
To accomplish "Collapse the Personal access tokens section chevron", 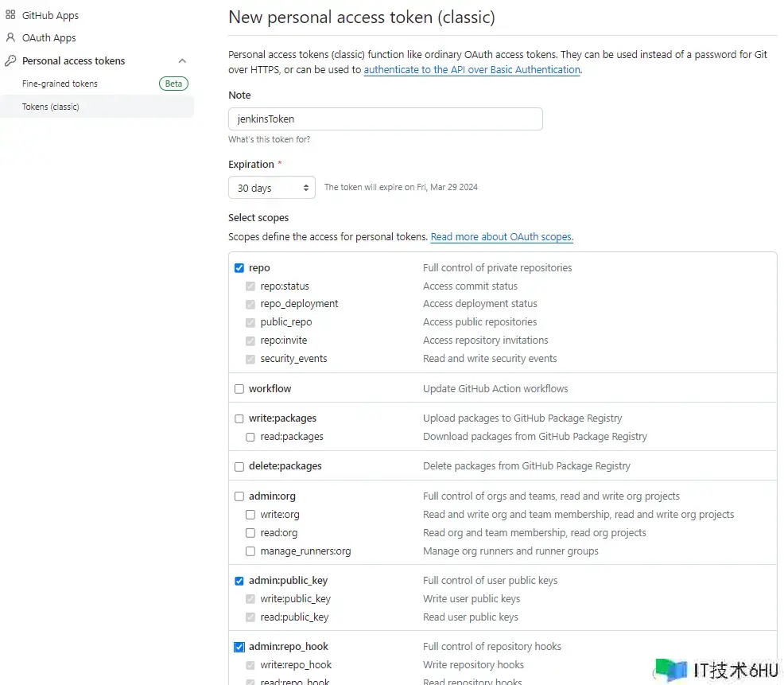I will (182, 60).
